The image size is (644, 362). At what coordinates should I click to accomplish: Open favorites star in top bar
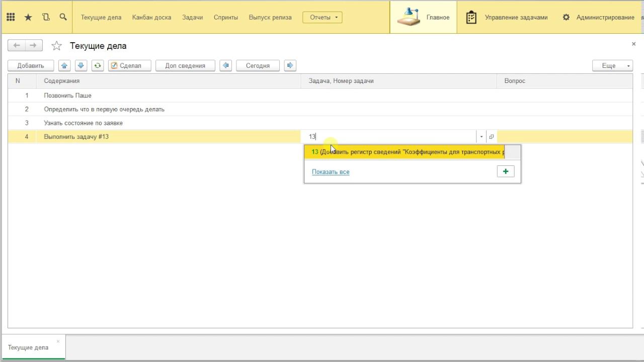(28, 17)
